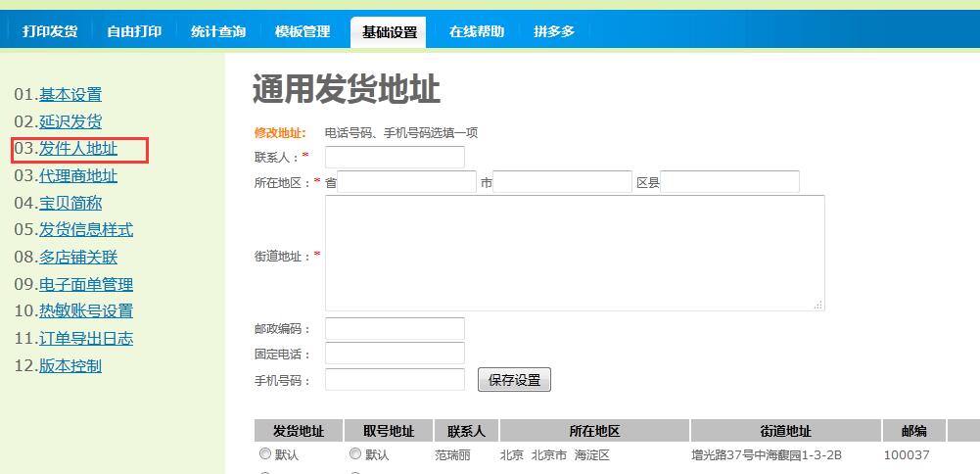Select 发件人地址 in the sidebar

pyautogui.click(x=78, y=149)
